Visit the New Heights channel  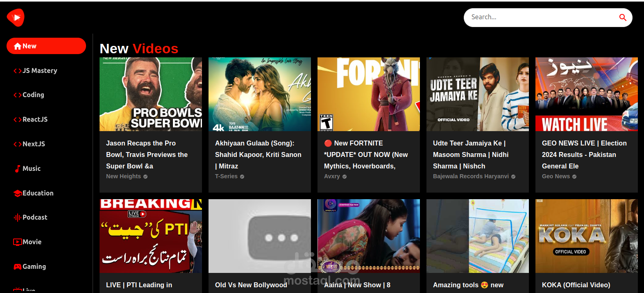click(123, 176)
